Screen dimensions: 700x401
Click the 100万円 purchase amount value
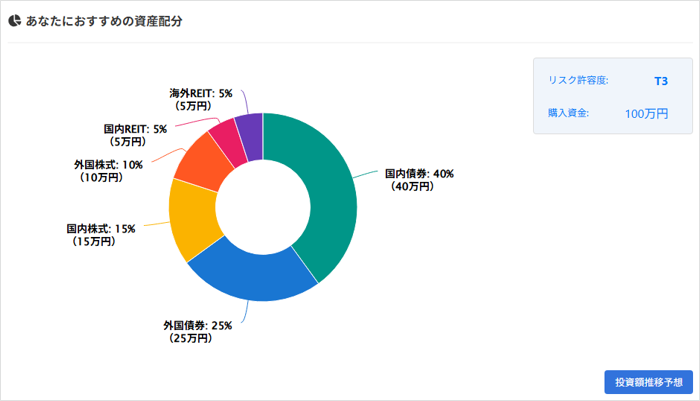(x=646, y=113)
